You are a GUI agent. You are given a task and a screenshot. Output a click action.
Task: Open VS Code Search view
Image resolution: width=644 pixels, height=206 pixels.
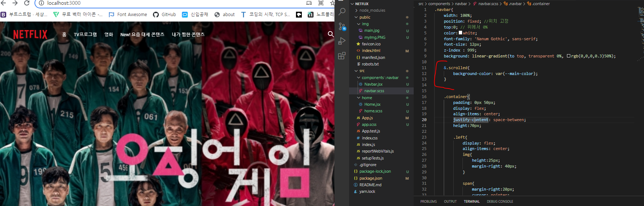pyautogui.click(x=342, y=12)
